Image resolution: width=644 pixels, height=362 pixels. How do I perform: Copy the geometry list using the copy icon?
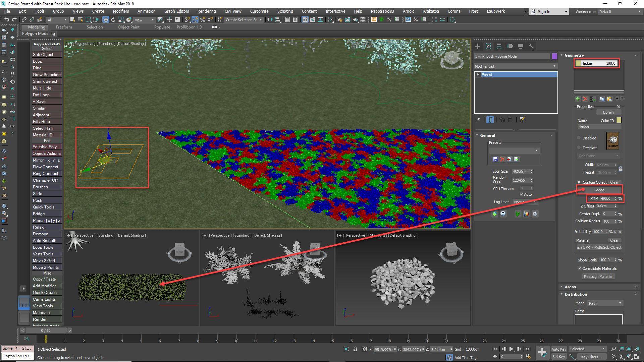coord(601,99)
